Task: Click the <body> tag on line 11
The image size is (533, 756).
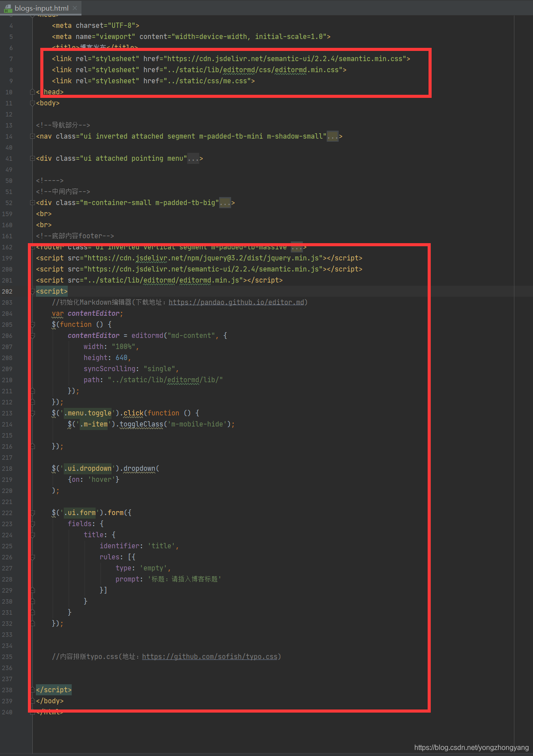Action: tap(48, 103)
